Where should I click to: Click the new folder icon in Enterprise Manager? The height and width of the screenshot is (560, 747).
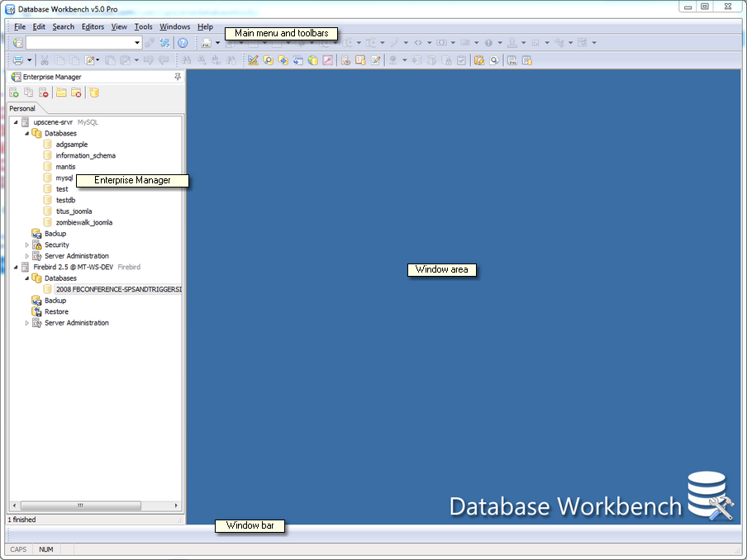coord(61,93)
